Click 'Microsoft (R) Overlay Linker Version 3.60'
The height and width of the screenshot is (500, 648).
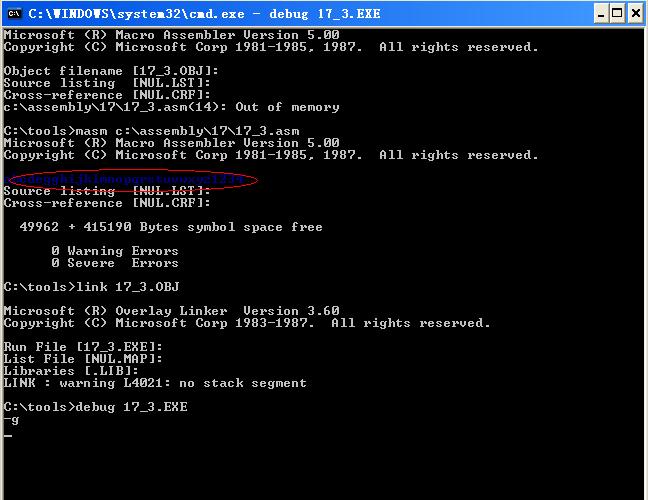click(x=172, y=311)
